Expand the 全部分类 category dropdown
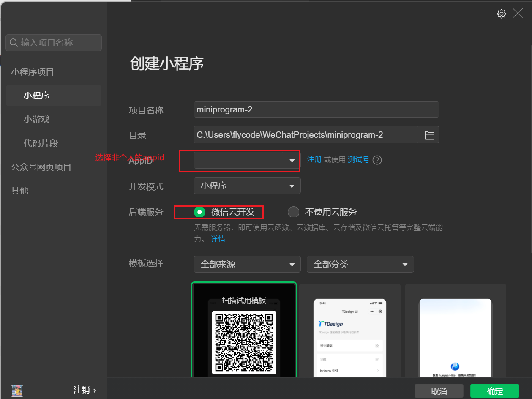Screen dimensions: 532x399 360,264
